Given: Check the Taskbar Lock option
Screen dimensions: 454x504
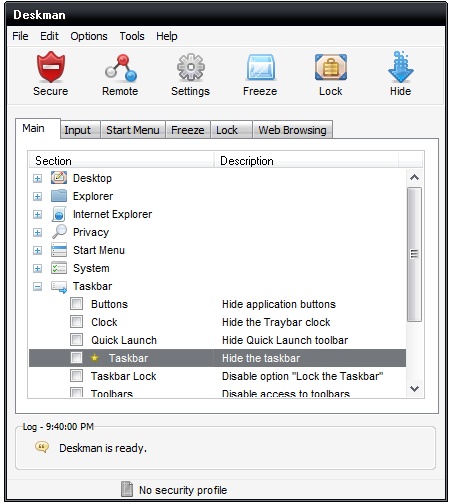Looking at the screenshot, I should click(x=77, y=376).
